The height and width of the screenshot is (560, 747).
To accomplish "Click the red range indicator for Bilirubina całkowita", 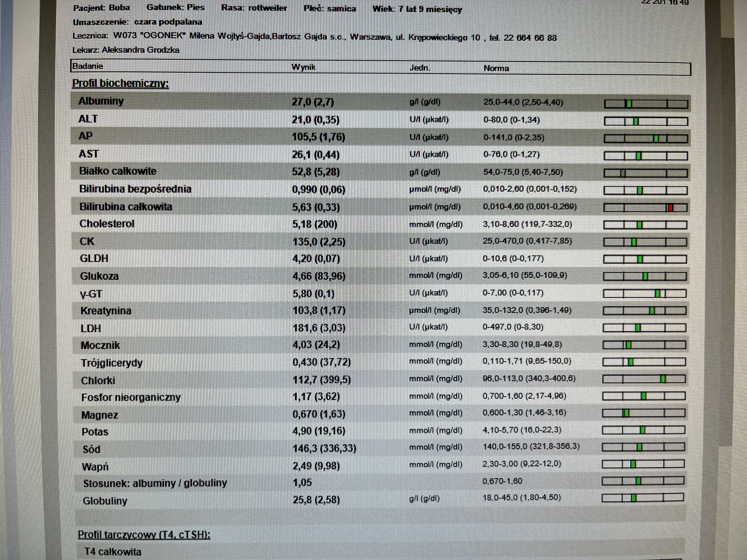I will click(x=671, y=208).
